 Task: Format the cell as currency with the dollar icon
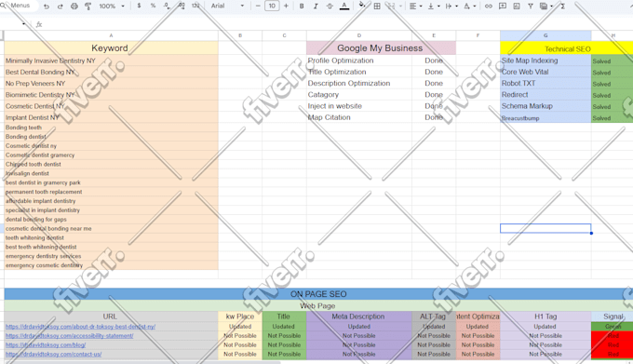coord(139,6)
